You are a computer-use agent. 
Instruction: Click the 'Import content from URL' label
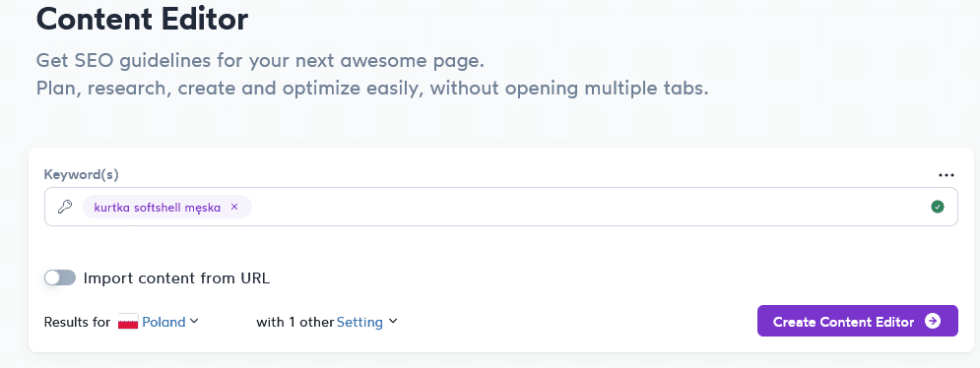tap(176, 278)
